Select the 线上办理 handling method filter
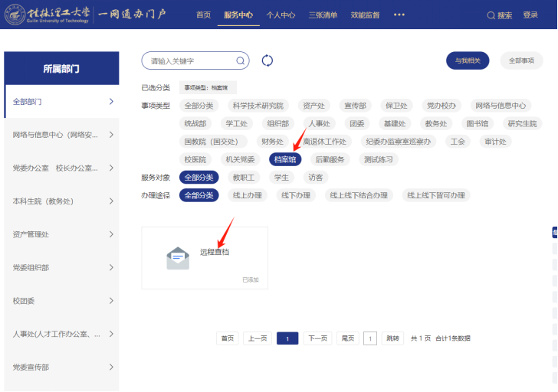Image resolution: width=558 pixels, height=392 pixels. 246,195
